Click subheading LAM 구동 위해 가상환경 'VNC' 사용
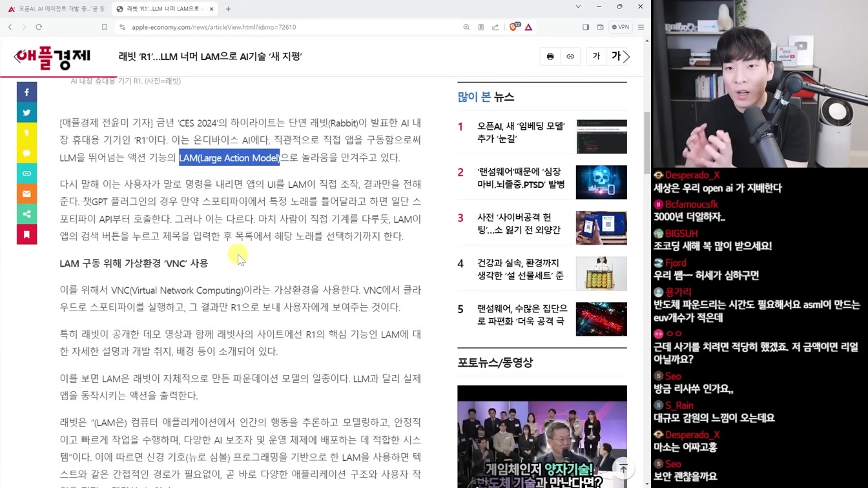Viewport: 868px width, 488px height. click(134, 263)
